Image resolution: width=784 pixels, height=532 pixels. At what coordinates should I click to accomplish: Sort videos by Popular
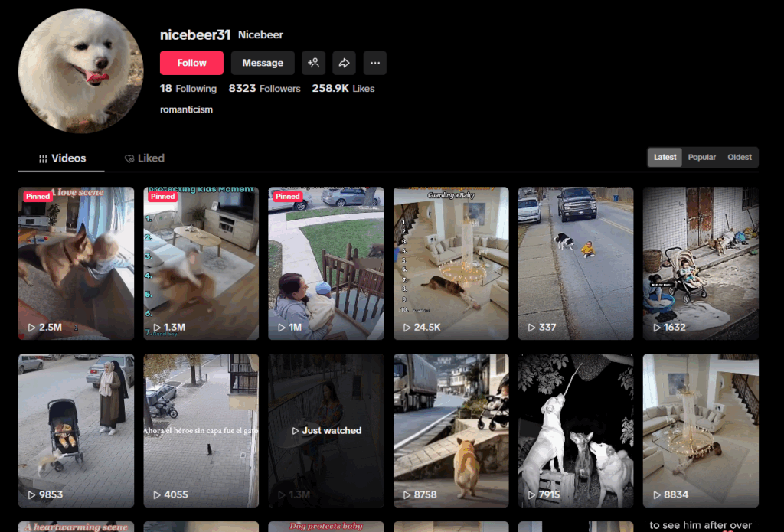(701, 158)
